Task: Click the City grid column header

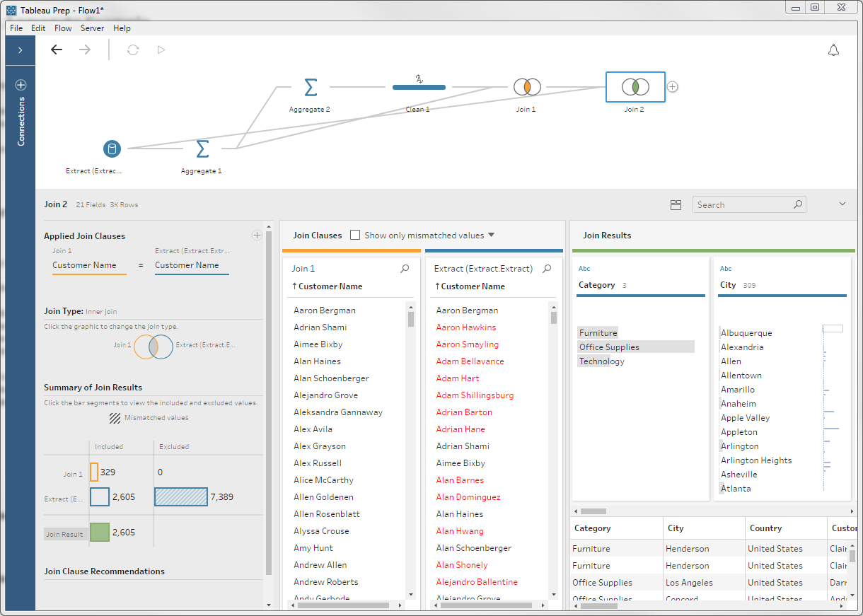Action: (x=704, y=528)
